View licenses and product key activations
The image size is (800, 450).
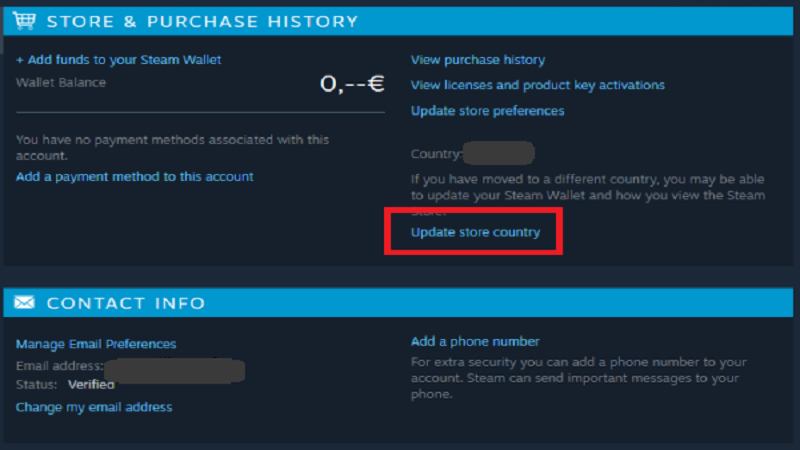538,85
